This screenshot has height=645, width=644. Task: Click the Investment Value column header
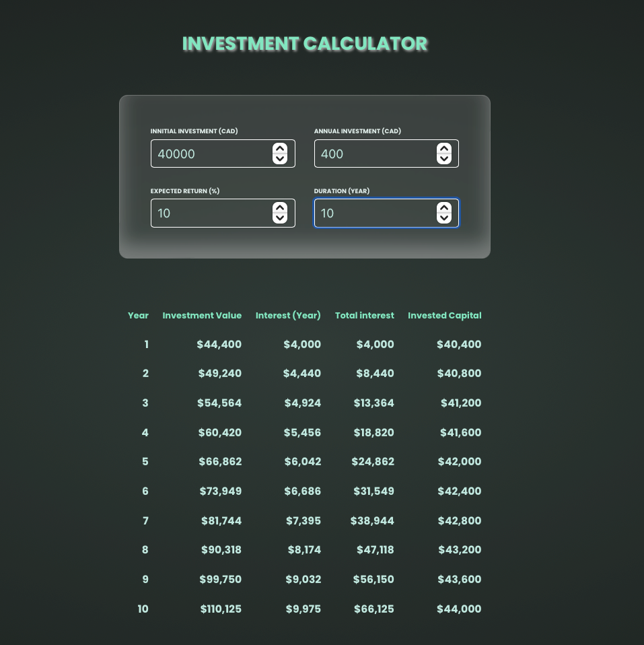point(202,315)
